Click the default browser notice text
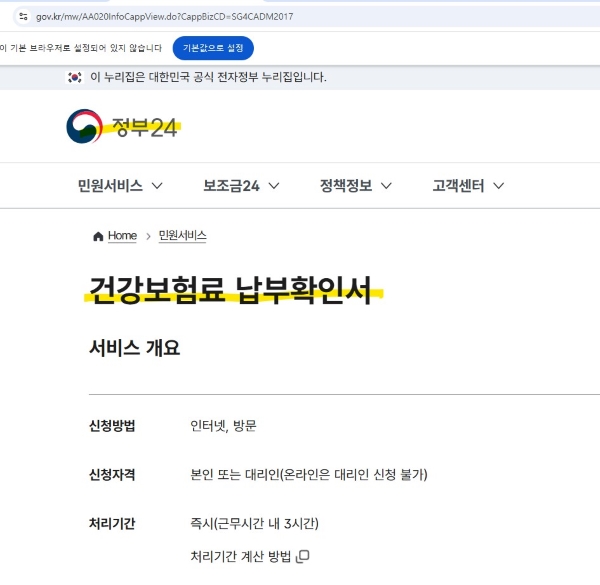 click(x=81, y=48)
